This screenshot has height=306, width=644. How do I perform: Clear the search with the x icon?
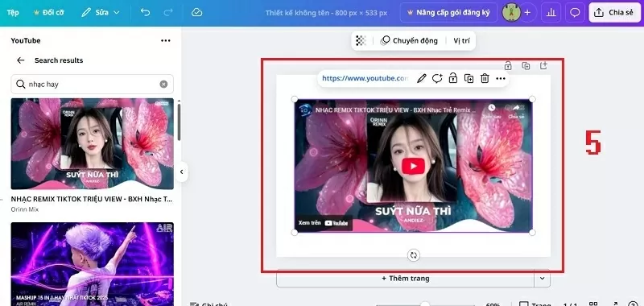coord(163,85)
